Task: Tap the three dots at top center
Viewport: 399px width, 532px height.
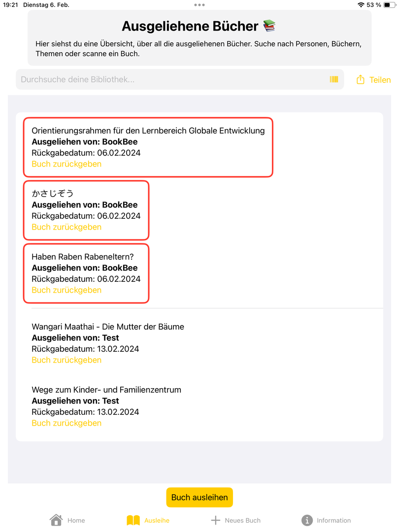Action: 199,5
